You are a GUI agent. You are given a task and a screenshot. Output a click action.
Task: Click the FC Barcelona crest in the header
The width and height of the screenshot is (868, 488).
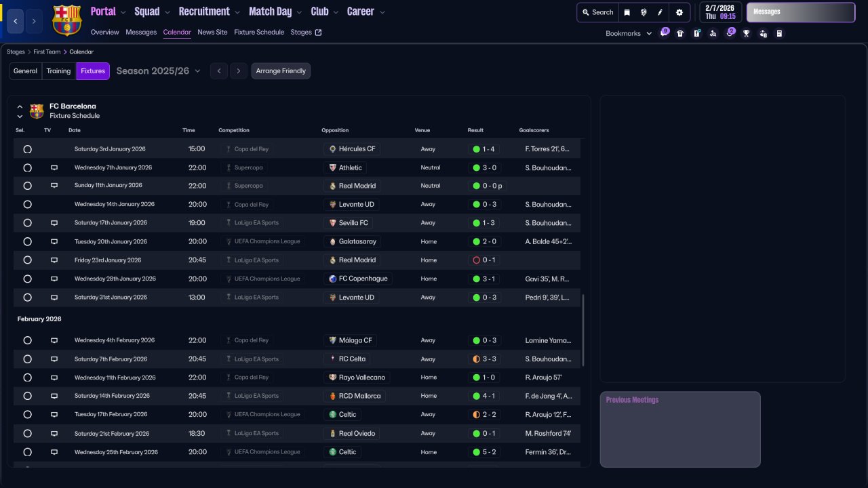(x=66, y=20)
